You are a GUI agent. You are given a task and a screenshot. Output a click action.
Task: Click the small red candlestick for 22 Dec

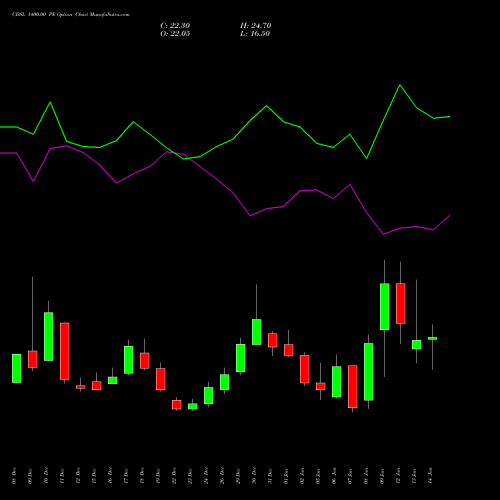(177, 405)
